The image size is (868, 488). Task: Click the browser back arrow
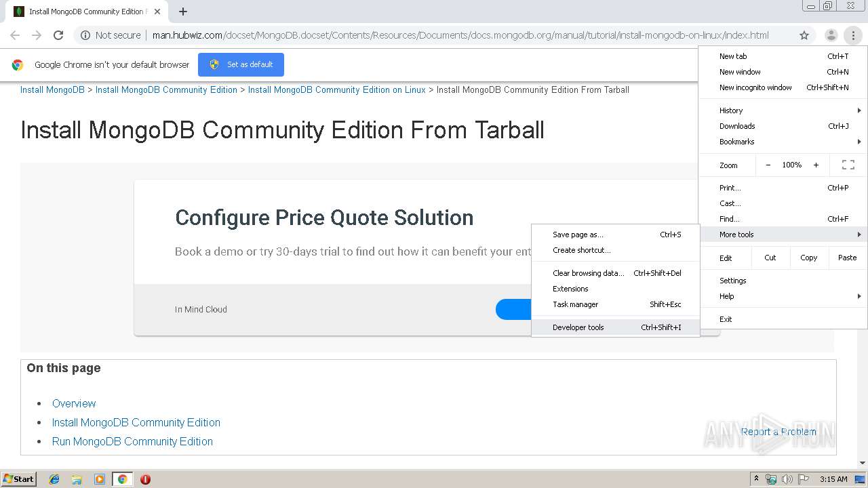click(15, 35)
